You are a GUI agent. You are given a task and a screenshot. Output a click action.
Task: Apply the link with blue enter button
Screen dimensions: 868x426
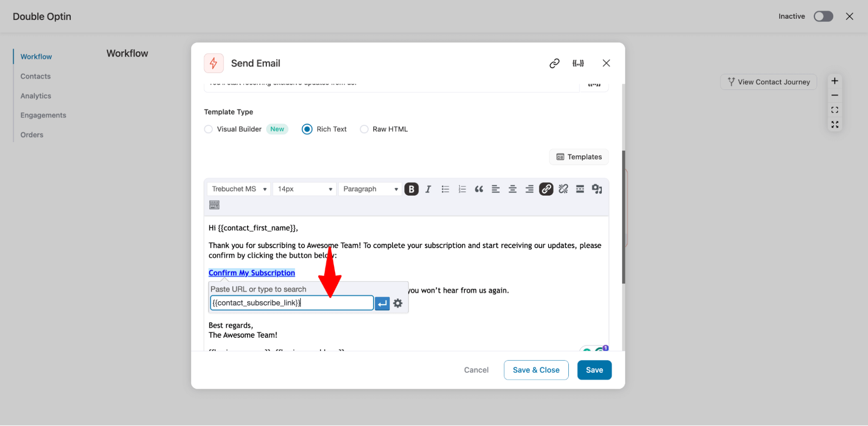click(382, 303)
